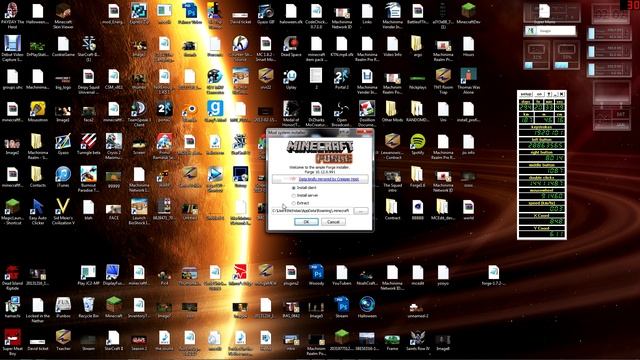This screenshot has height=360, width=640.
Task: Open the Medal of Honor shortcut
Action: point(291,113)
